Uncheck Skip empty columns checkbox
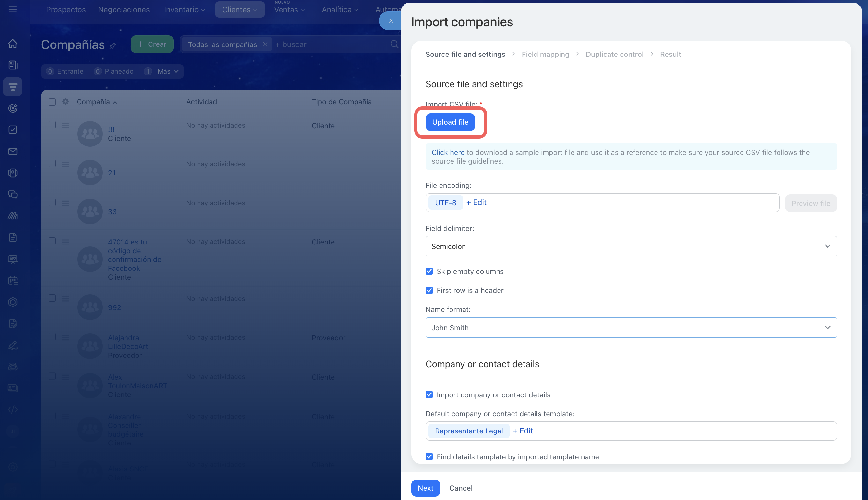This screenshot has width=868, height=500. 429,271
